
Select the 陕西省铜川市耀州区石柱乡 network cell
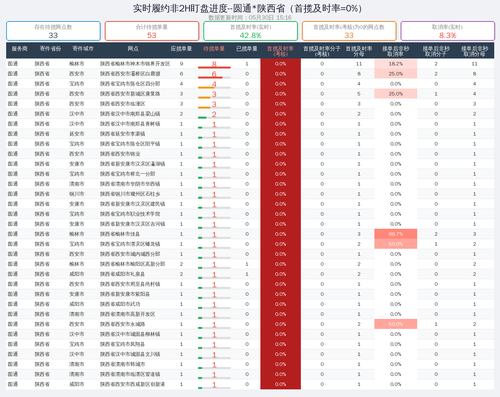[x=130, y=194]
